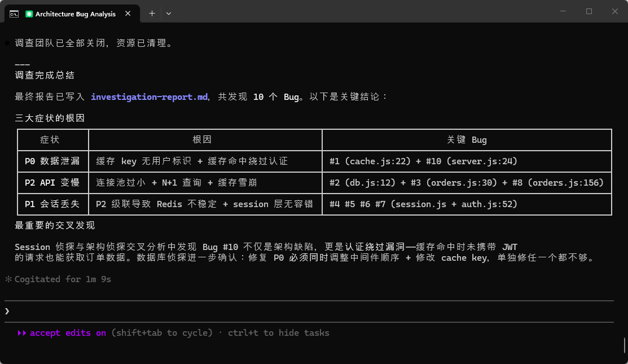Select the Architecture Bug Analysis tab

tap(75, 14)
